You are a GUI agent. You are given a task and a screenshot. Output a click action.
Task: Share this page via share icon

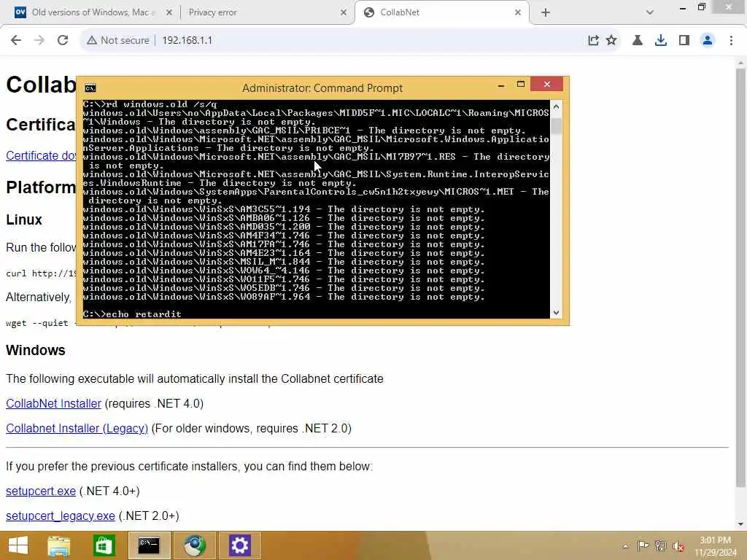(x=593, y=41)
